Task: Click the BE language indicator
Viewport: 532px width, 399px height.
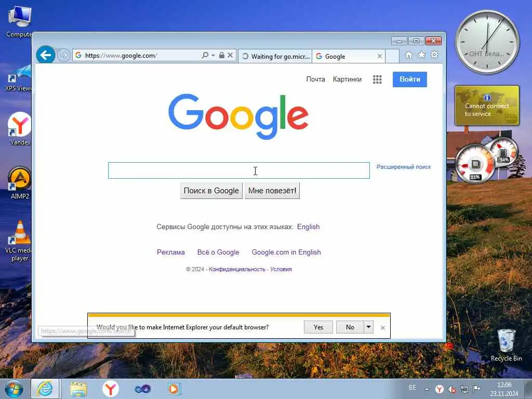Action: click(412, 388)
